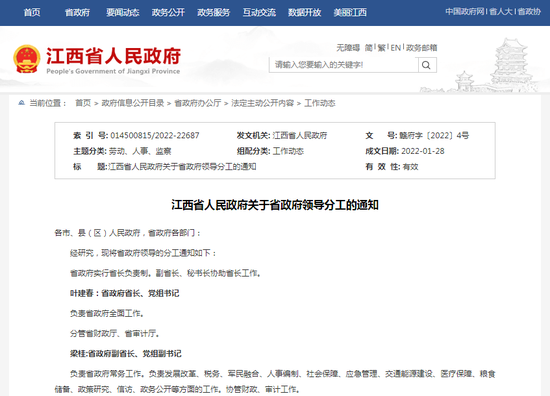The image size is (550, 396).
Task: Click the heading 梁桂:省政府副省长、党组副书记
Action: pyautogui.click(x=126, y=354)
